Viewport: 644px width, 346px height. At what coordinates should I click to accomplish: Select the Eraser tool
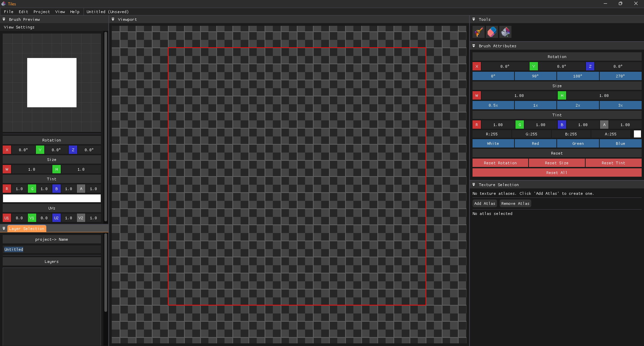[x=492, y=32]
